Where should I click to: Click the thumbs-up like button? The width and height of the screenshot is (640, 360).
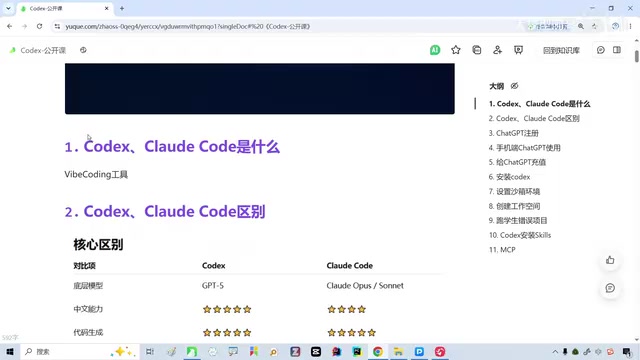click(610, 260)
